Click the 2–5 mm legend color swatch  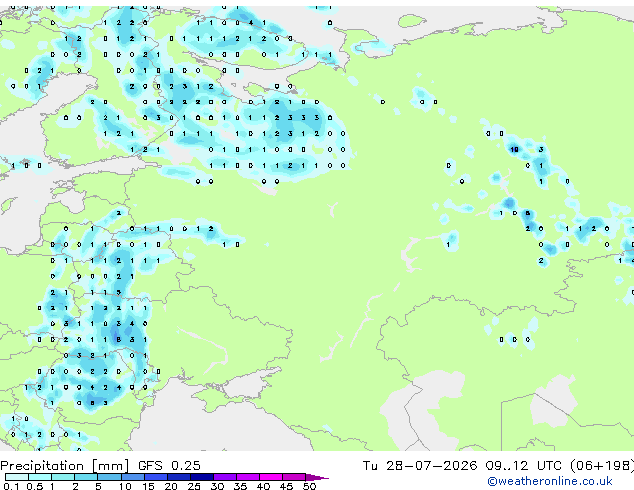click(86, 477)
